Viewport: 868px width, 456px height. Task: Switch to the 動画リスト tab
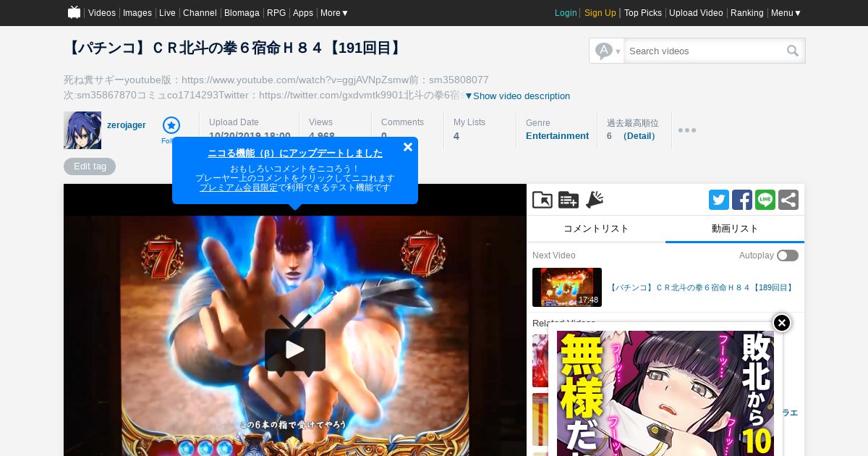tap(735, 229)
